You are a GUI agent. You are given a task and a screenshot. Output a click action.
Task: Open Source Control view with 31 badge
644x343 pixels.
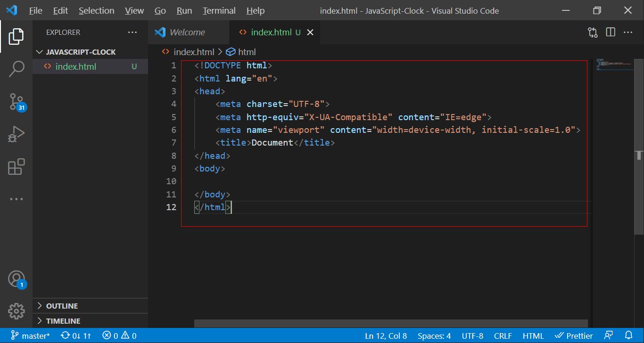coord(17,102)
